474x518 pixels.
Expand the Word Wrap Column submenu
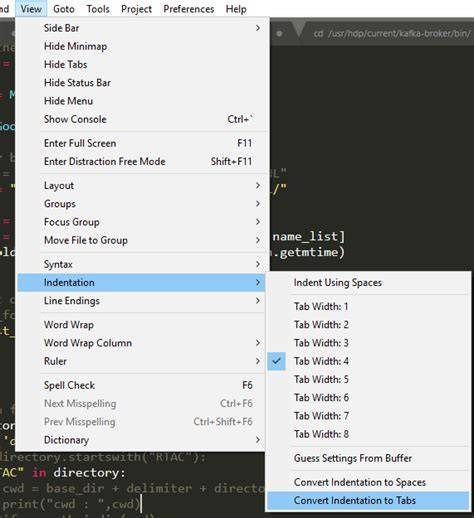pos(142,343)
